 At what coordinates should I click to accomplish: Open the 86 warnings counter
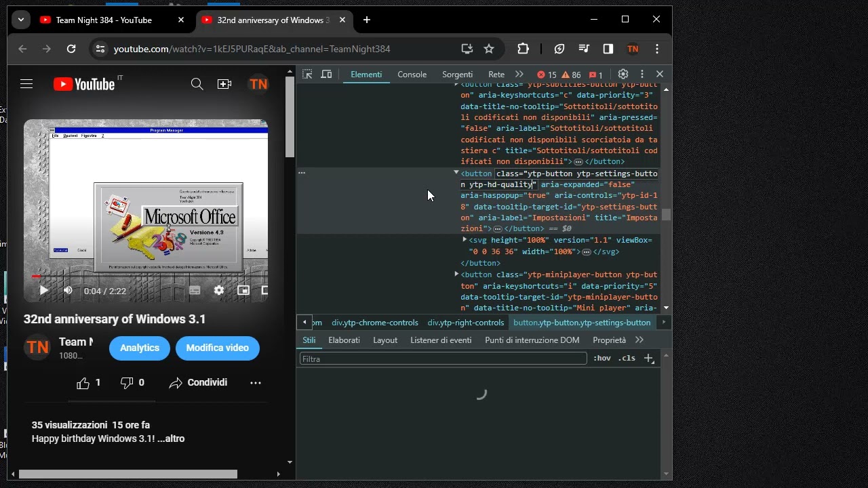[571, 75]
